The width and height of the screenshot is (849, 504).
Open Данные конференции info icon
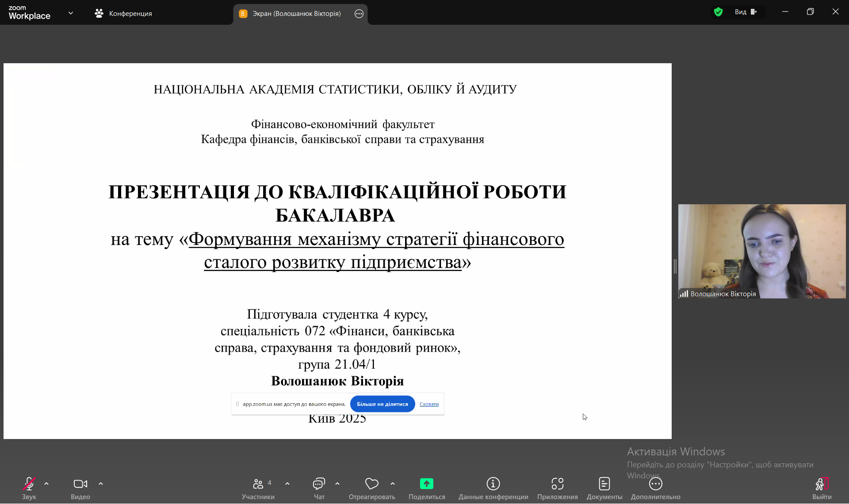point(493,484)
